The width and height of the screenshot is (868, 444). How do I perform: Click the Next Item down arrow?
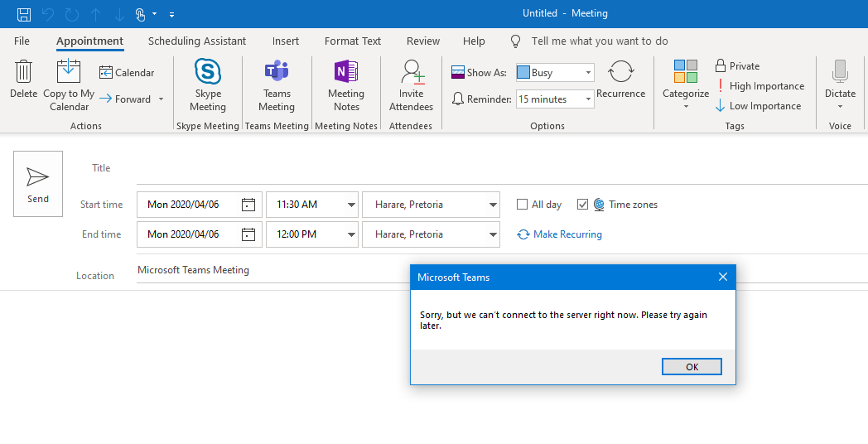(x=119, y=14)
